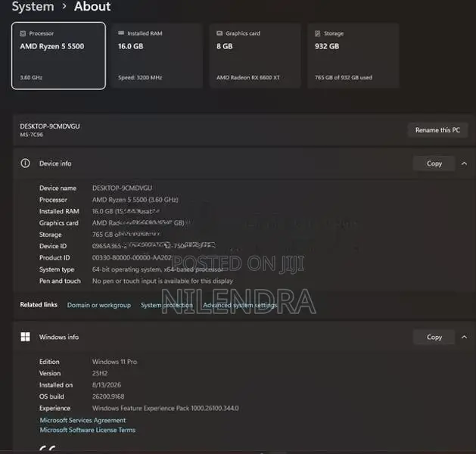Select Version value 25H2

pyautogui.click(x=100, y=373)
